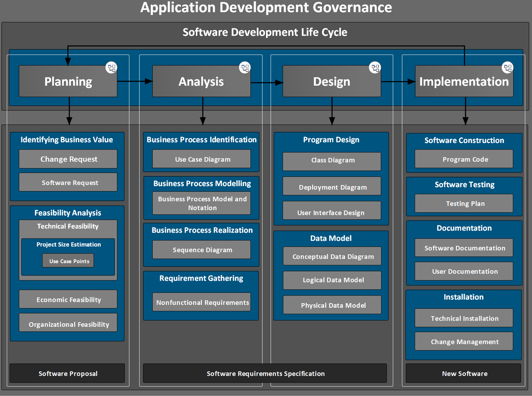Select the Nonfunctional Requirements box
Image resolution: width=532 pixels, height=396 pixels.
[202, 302]
